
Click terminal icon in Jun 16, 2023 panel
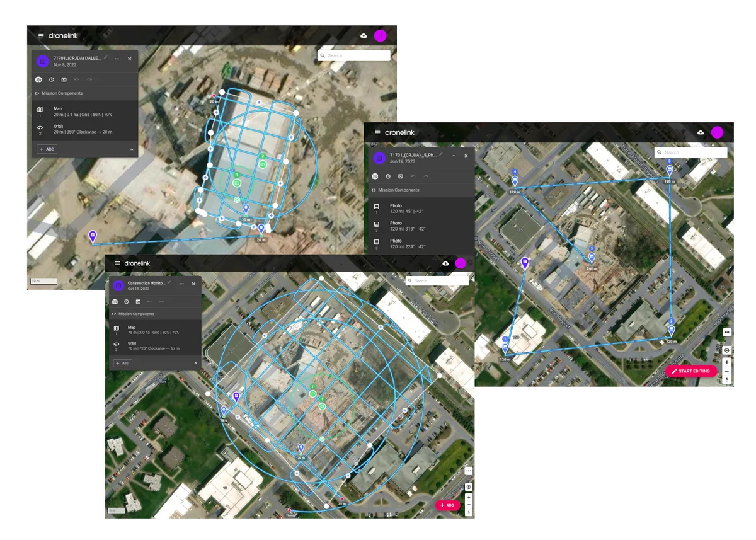coord(401,176)
